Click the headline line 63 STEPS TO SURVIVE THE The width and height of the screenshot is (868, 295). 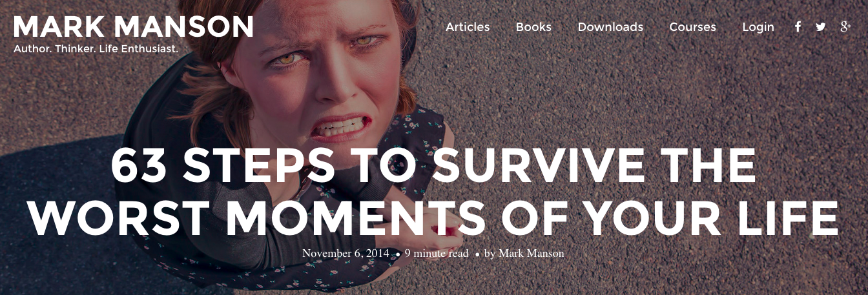point(433,165)
